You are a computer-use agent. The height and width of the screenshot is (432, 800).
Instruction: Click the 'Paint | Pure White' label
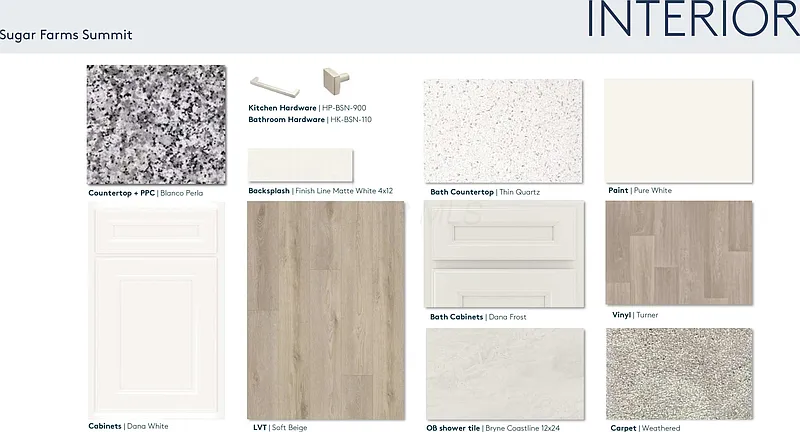point(640,190)
